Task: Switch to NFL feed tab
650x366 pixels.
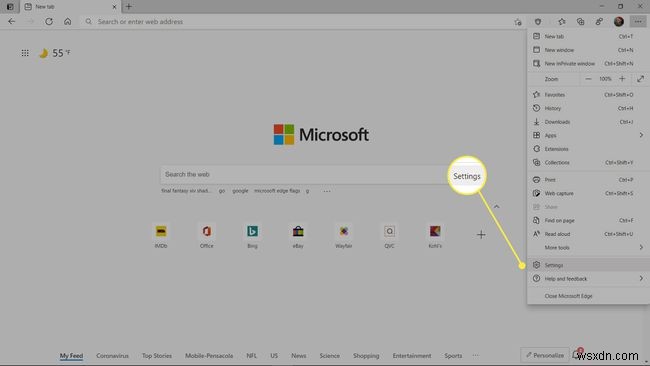Action: [251, 356]
